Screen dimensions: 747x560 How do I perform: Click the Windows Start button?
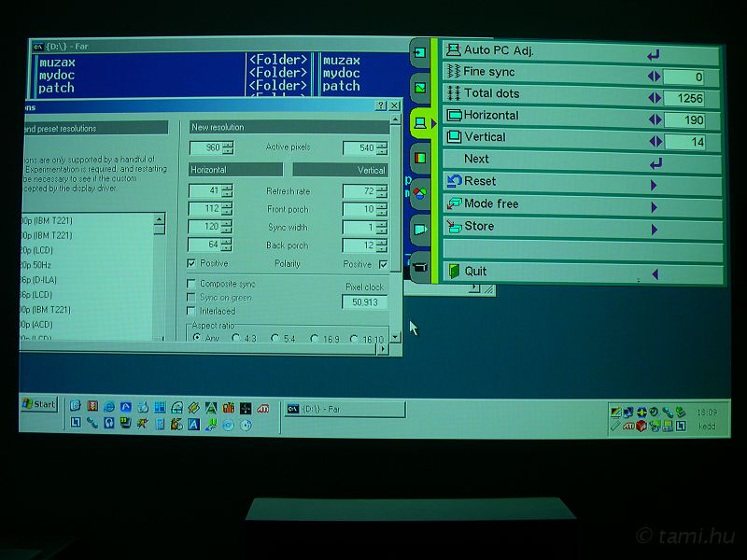[x=38, y=404]
